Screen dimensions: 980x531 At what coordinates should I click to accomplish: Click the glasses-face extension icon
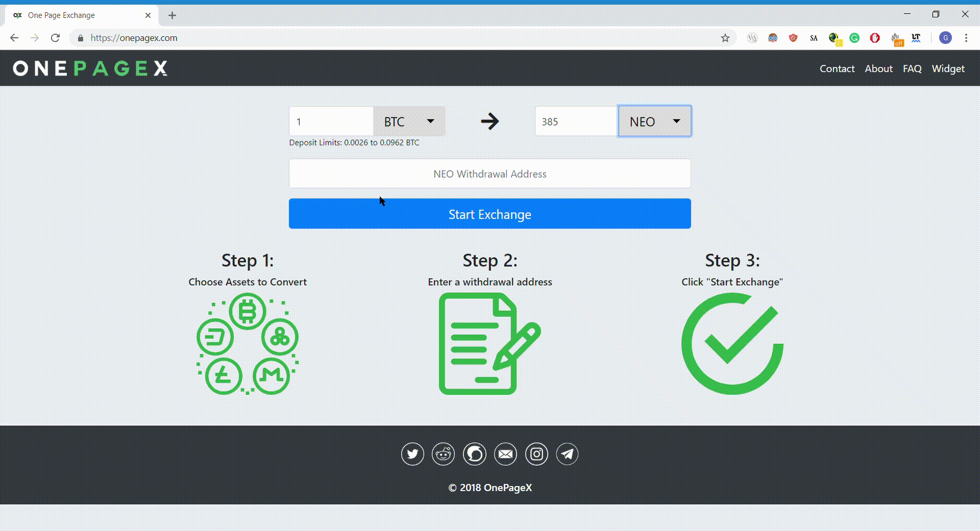[x=773, y=38]
